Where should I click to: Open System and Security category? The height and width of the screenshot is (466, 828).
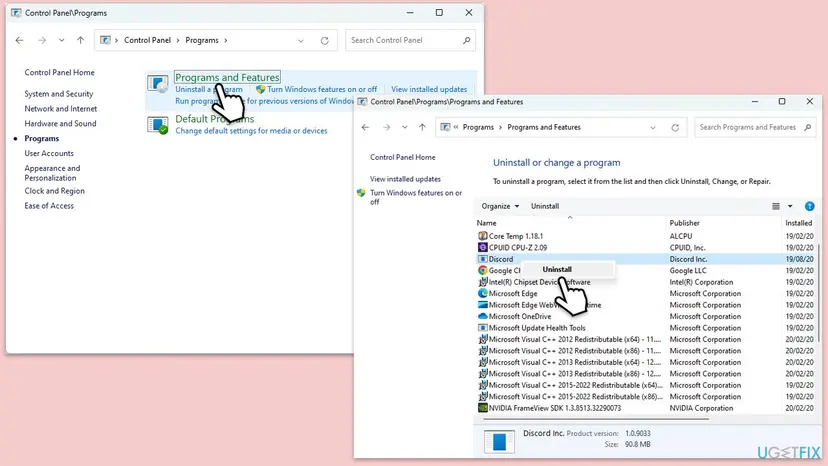[x=59, y=94]
